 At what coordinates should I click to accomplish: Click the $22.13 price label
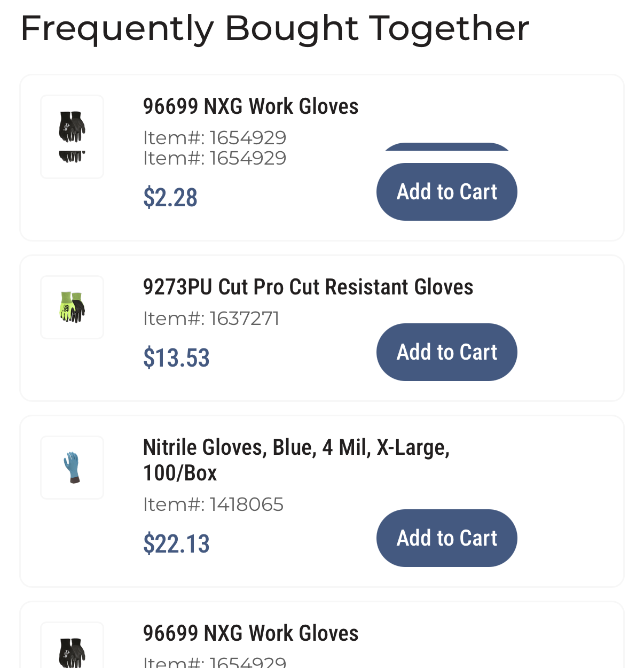(176, 544)
